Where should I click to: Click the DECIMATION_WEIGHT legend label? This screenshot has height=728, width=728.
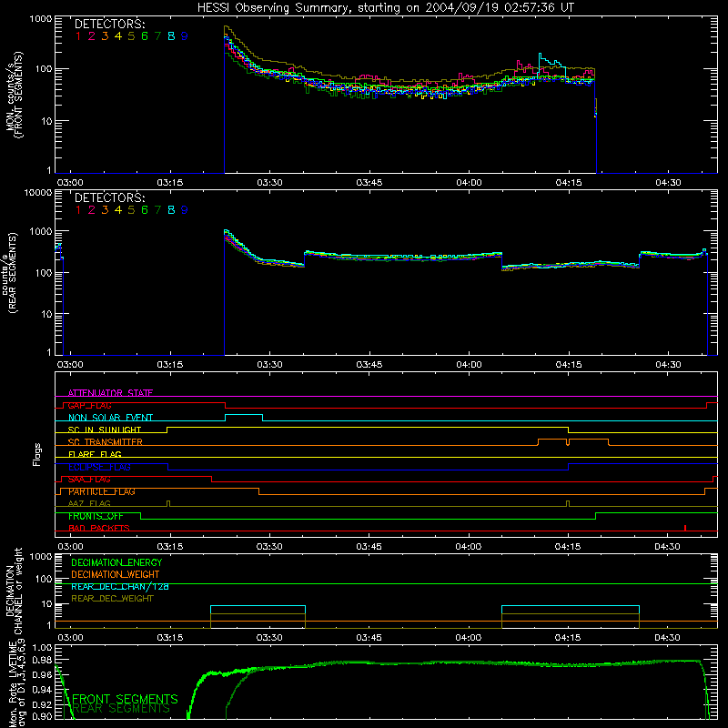[116, 574]
